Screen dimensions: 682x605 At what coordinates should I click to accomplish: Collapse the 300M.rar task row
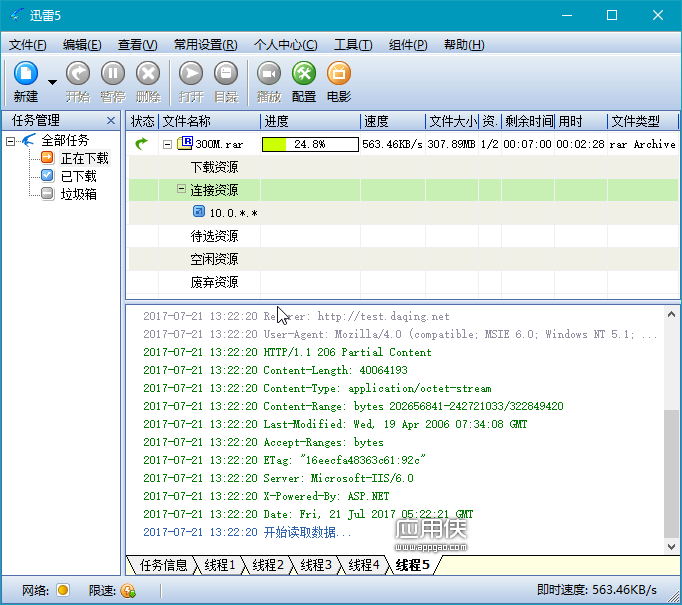pyautogui.click(x=167, y=144)
